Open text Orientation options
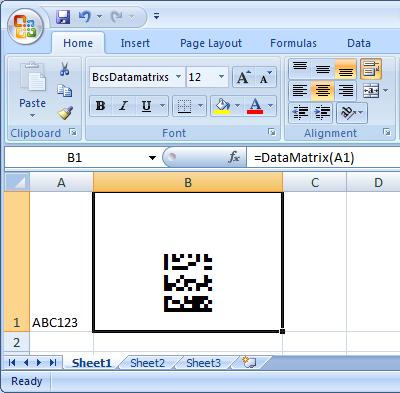The height and width of the screenshot is (393, 400). [352, 113]
